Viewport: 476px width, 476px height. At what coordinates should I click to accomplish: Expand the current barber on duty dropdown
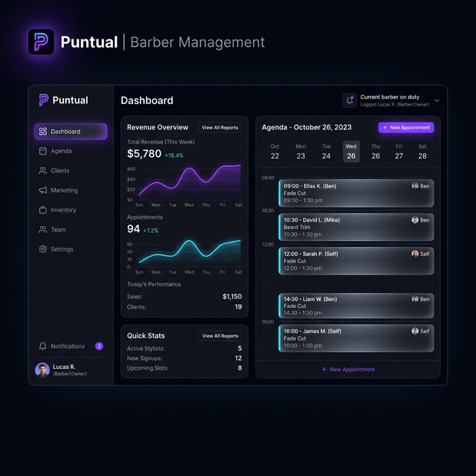[437, 100]
